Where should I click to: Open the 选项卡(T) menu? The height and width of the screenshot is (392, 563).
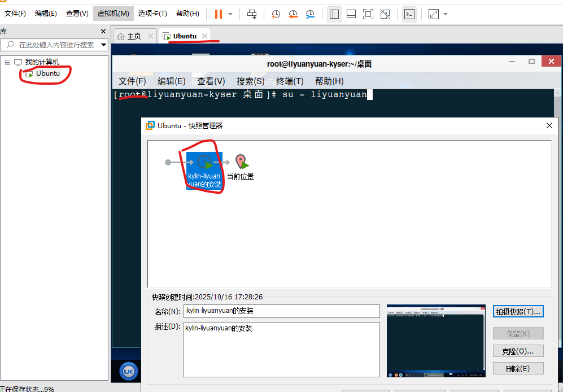click(x=152, y=14)
